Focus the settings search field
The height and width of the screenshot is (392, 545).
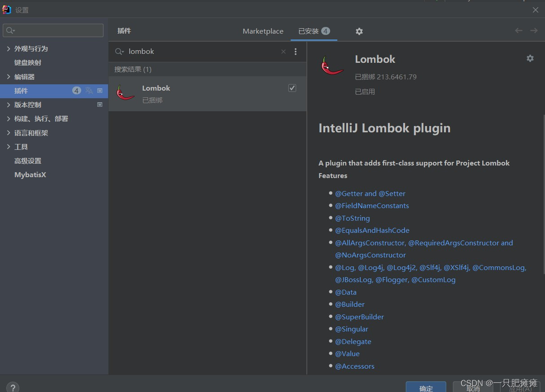pos(53,30)
